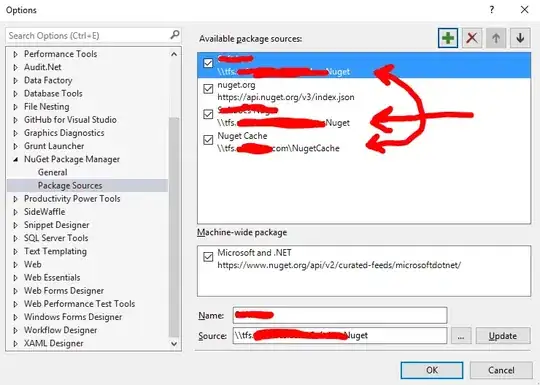This screenshot has width=540, height=385.
Task: Expand the Web node arrow
Action: 15,264
